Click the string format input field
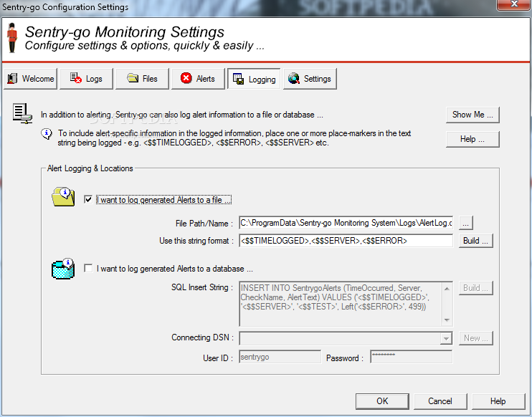 pos(346,241)
